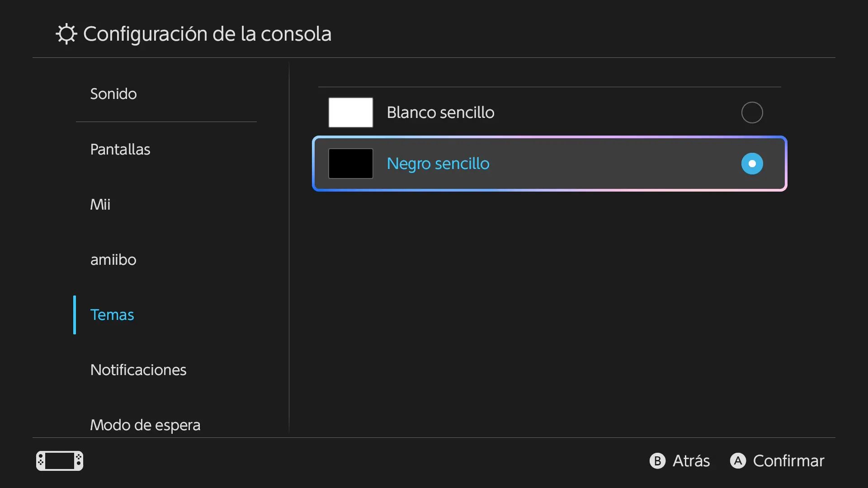868x488 pixels.
Task: Click the black theme color swatch
Action: (351, 164)
